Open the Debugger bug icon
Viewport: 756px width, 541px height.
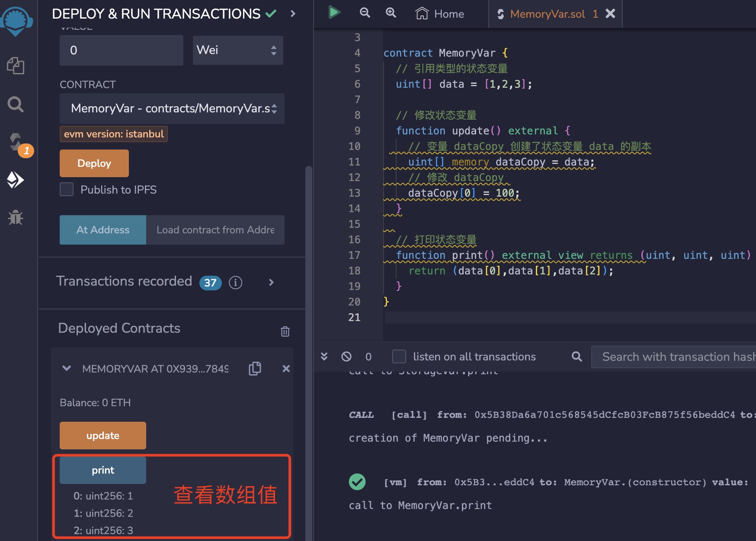(x=16, y=217)
